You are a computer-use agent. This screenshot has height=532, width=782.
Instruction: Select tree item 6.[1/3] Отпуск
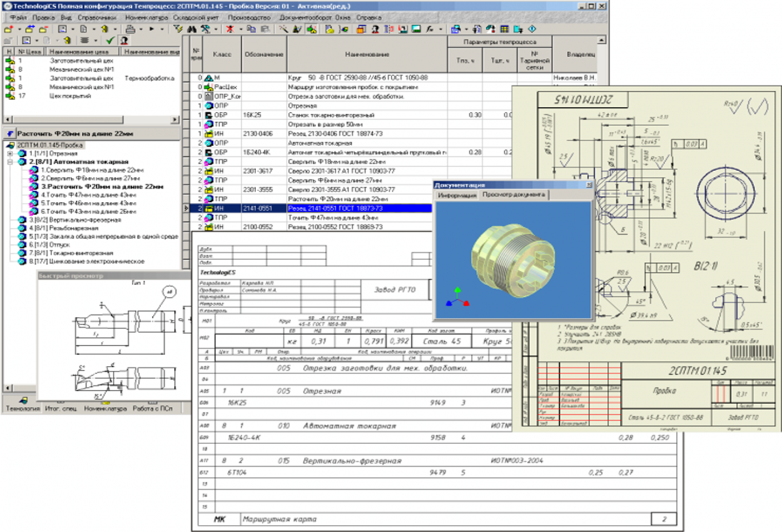tap(49, 245)
